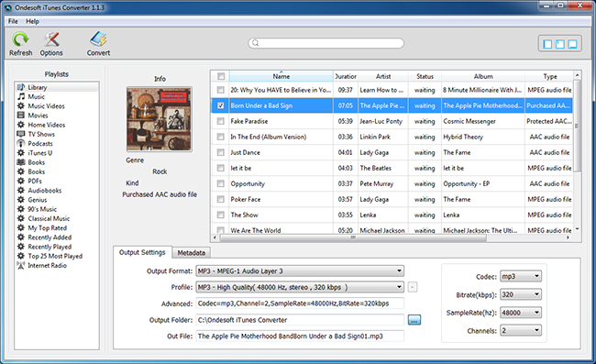Click the TV Shows monitor icon

coord(21,134)
